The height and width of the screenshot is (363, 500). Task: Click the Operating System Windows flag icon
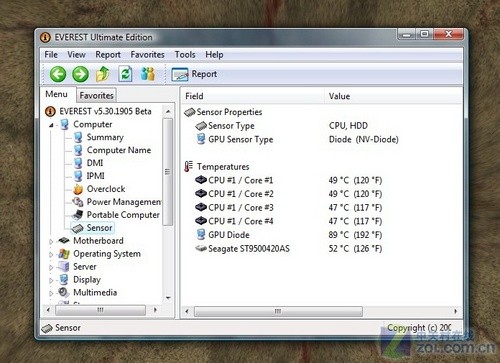64,254
